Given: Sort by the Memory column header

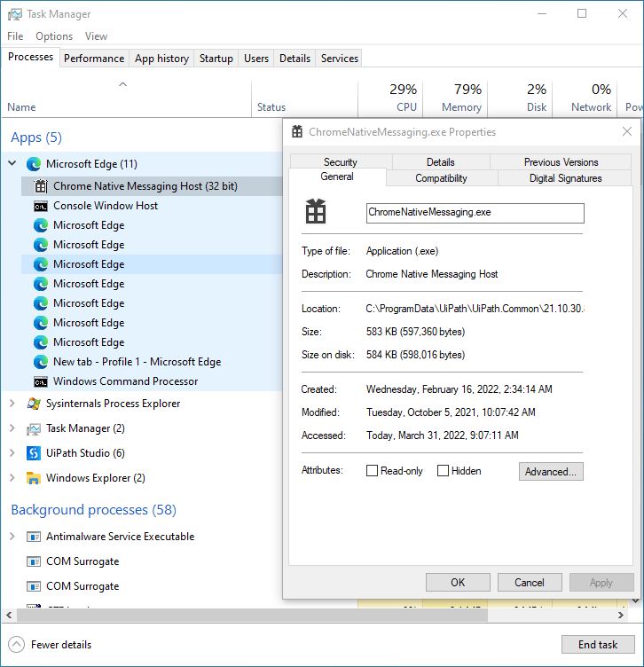Looking at the screenshot, I should point(455,98).
